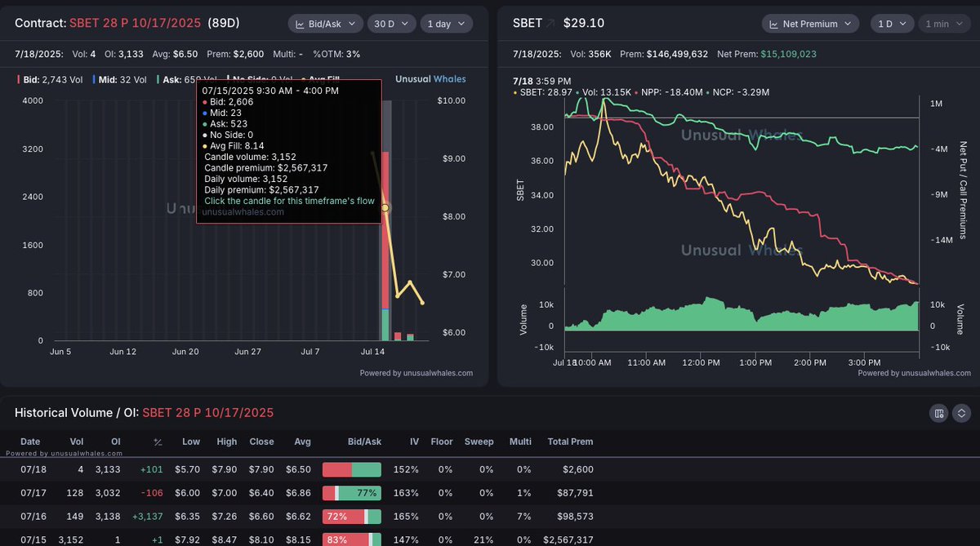Sort table by Avg column header

point(302,442)
